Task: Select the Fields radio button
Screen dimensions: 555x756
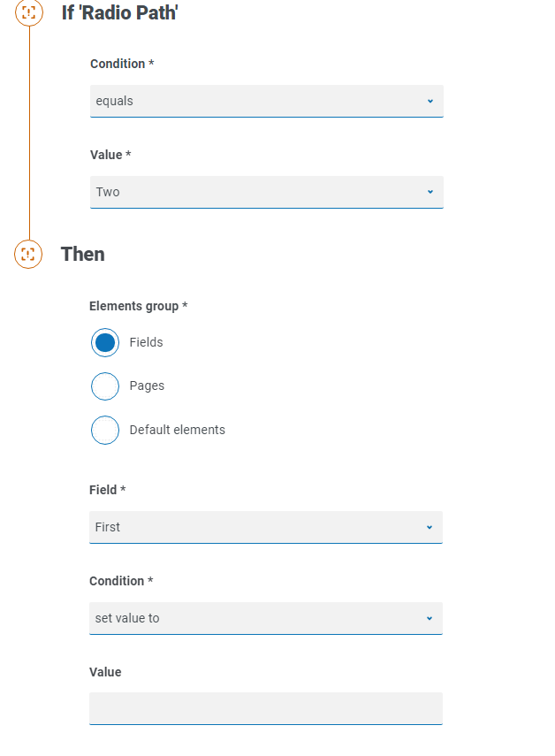Action: (105, 343)
